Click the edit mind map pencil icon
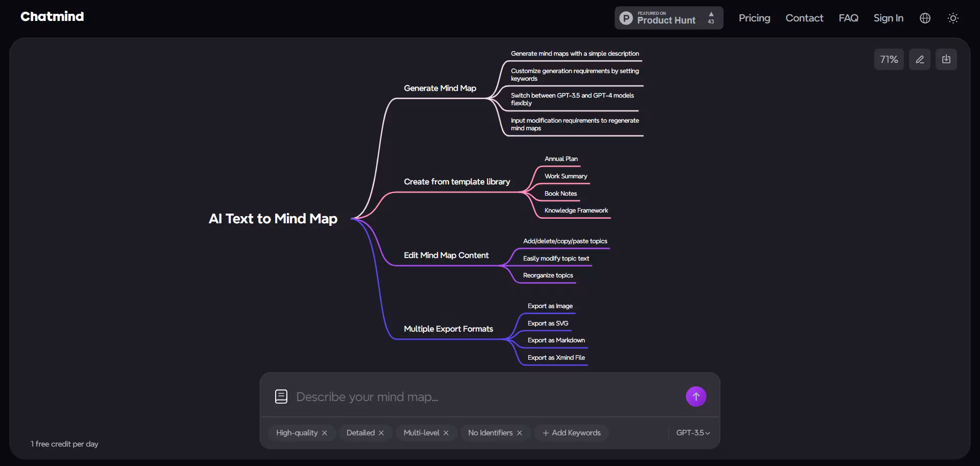Image resolution: width=980 pixels, height=466 pixels. pos(920,60)
